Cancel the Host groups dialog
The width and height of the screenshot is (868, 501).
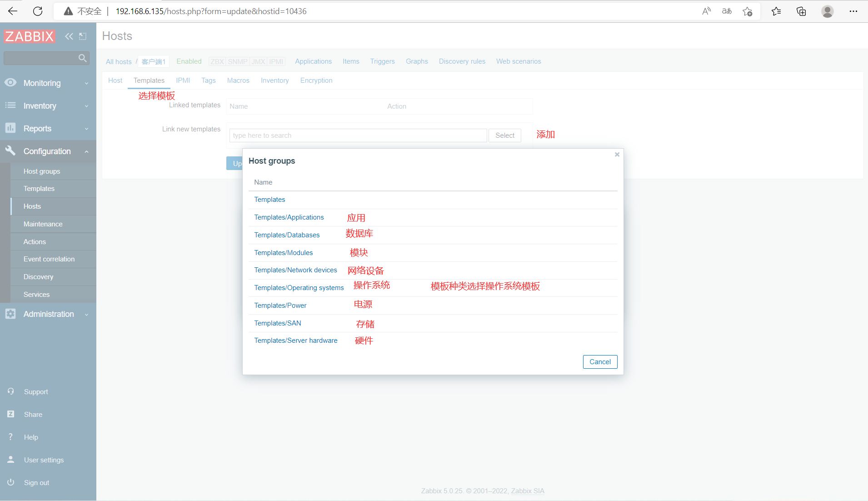600,362
